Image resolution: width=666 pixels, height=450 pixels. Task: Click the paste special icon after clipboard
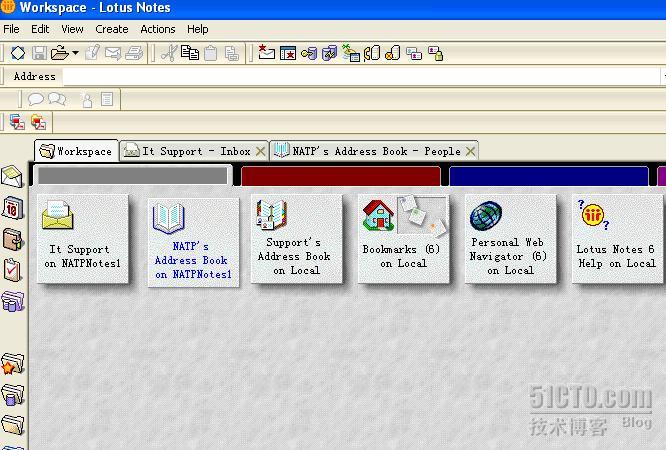(232, 53)
